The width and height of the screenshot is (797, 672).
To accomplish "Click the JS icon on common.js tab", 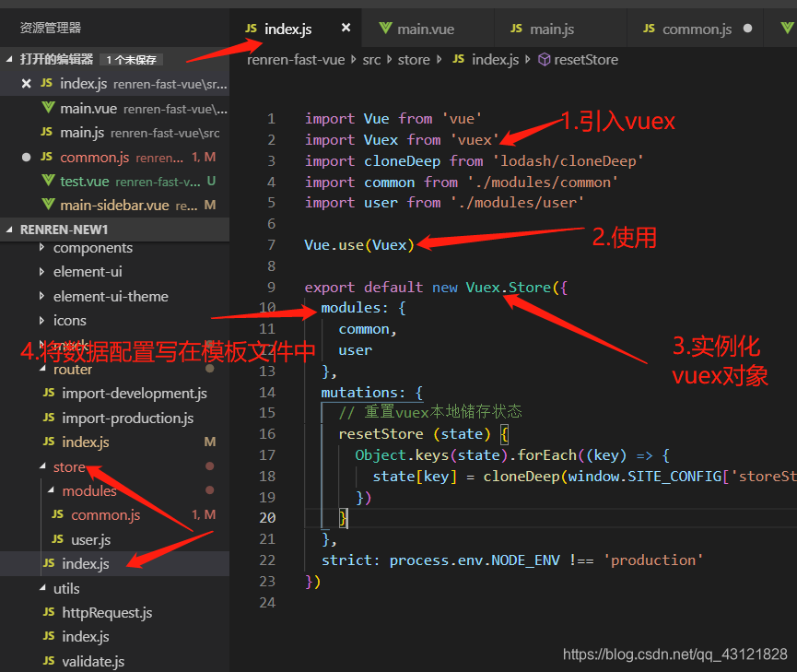I will 649,29.
